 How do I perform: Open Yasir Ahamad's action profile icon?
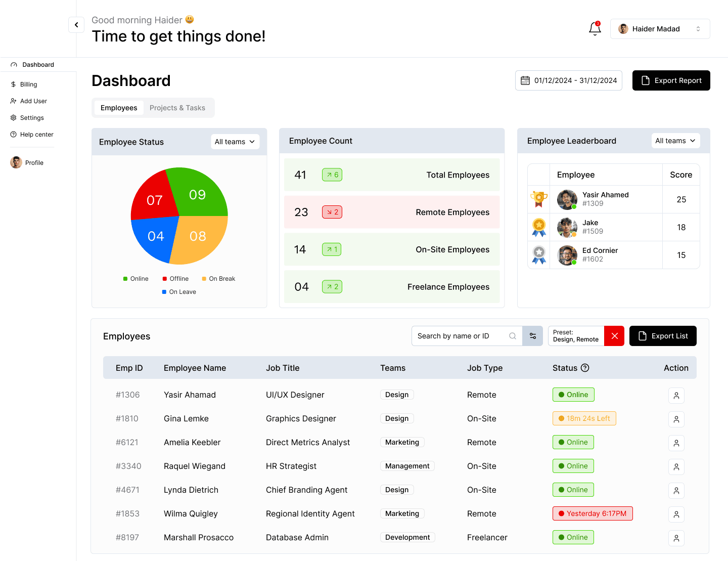tap(676, 396)
